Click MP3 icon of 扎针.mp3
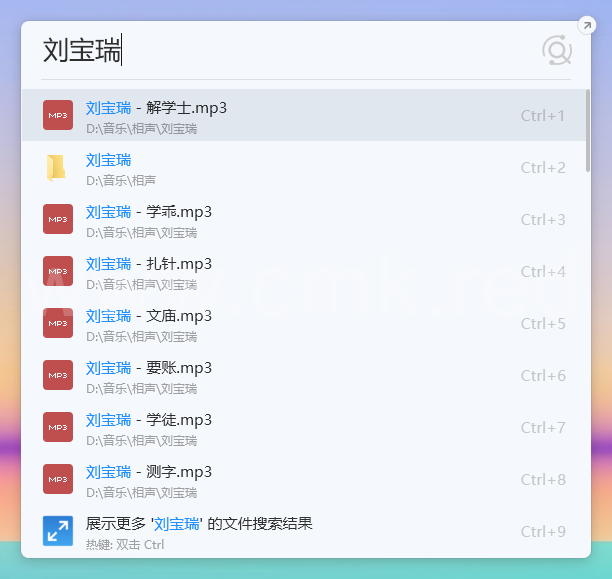Viewport: 612px width, 579px height. [x=58, y=271]
